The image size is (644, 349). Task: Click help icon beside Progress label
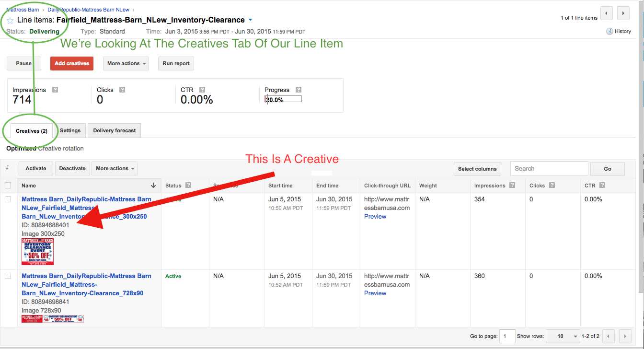[x=299, y=90]
